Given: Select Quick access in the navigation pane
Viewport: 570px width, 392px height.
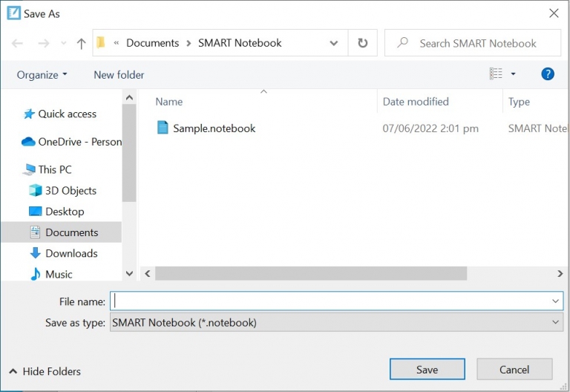Looking at the screenshot, I should 68,114.
